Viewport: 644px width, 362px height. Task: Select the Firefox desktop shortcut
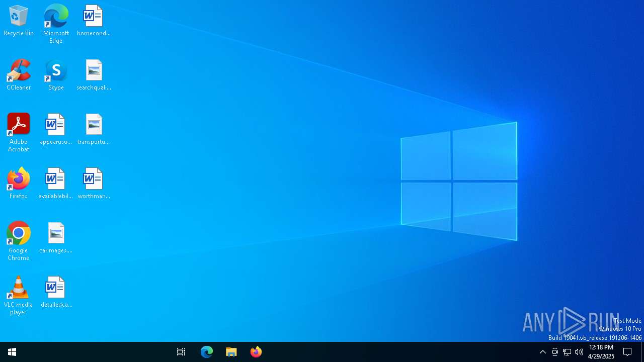(19, 184)
